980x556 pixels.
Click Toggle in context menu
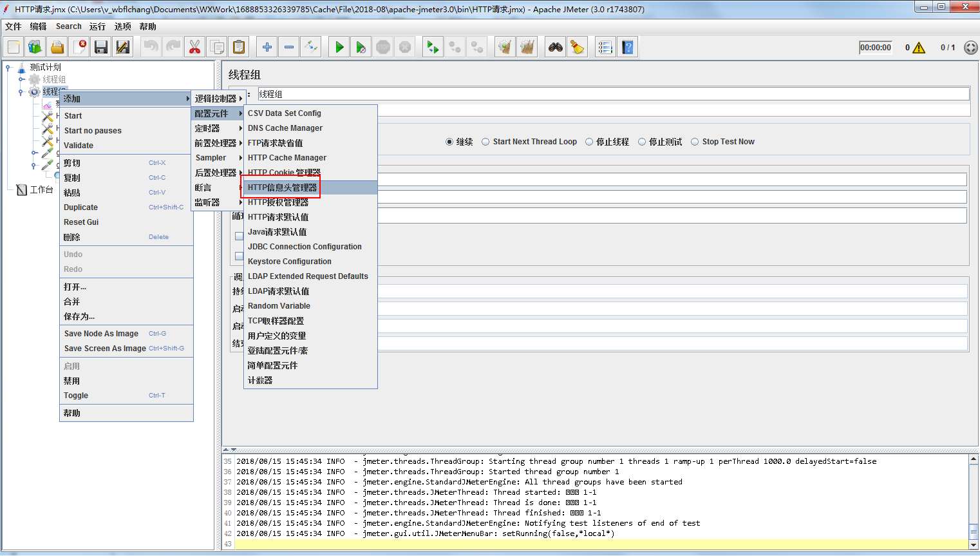pos(126,396)
